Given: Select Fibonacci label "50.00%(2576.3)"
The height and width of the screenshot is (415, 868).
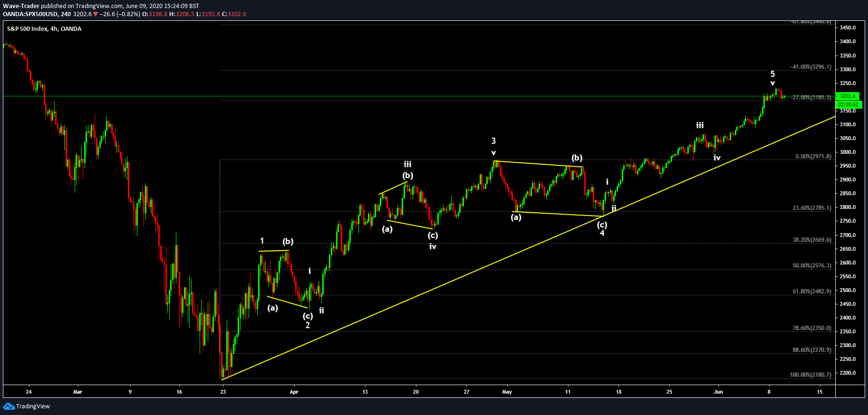Looking at the screenshot, I should pos(812,265).
